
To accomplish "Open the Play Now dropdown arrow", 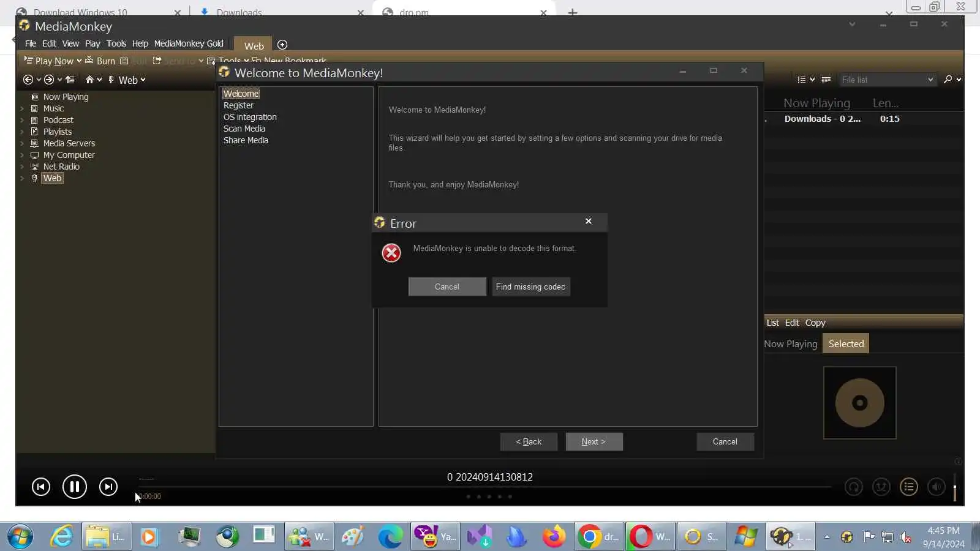I will 79,61.
